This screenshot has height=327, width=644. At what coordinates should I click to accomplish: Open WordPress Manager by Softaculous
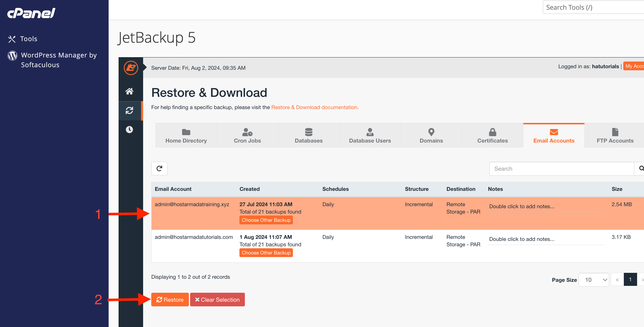[x=52, y=60]
